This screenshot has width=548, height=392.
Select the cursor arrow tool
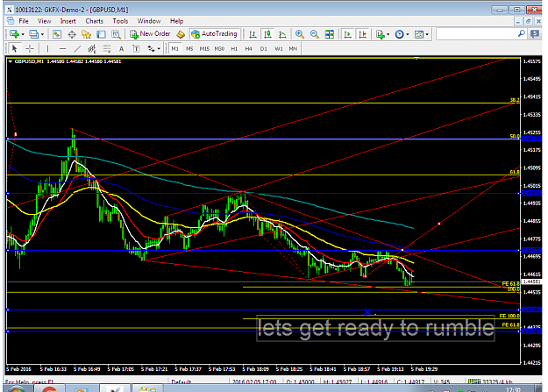pos(14,48)
